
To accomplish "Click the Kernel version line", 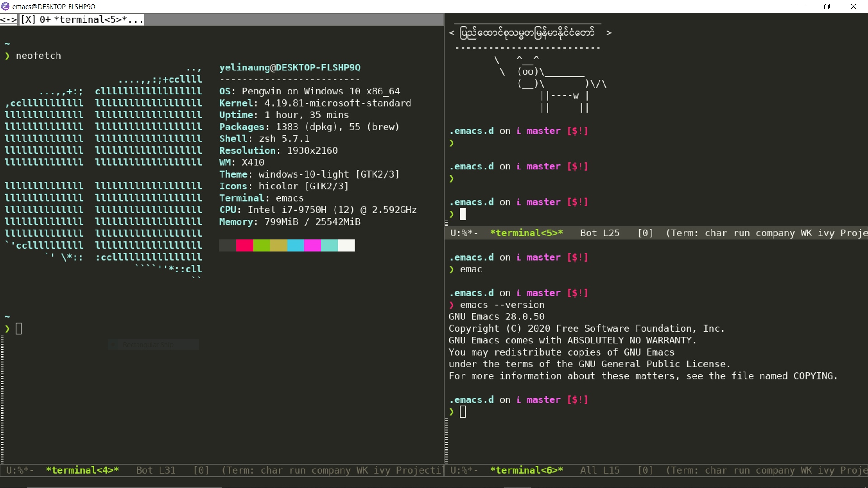I will pos(315,103).
